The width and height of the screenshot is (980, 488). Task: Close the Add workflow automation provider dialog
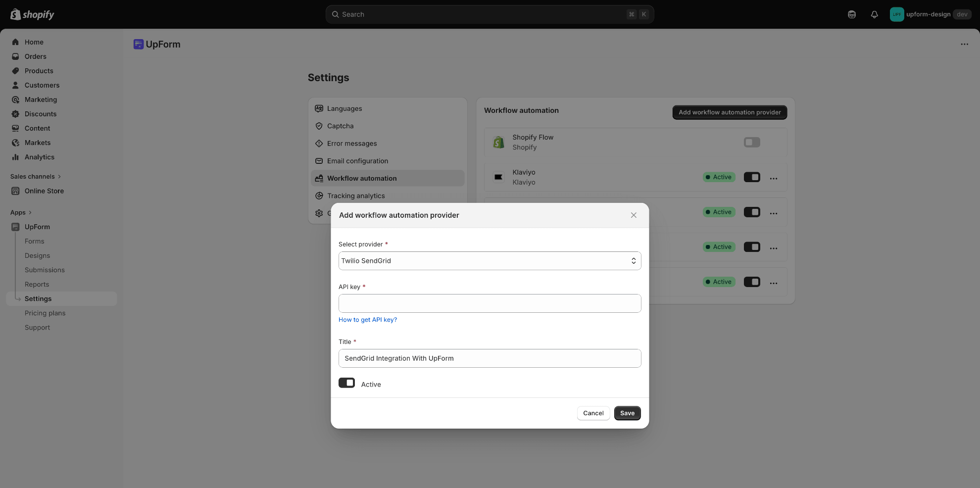[x=634, y=215]
